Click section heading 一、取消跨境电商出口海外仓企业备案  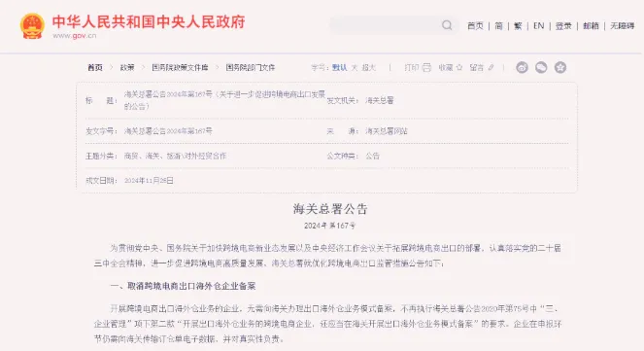(x=183, y=286)
